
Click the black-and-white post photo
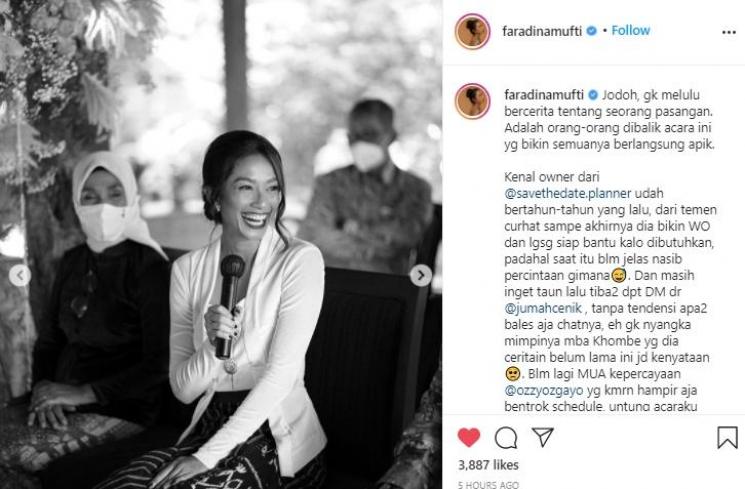[x=221, y=244]
